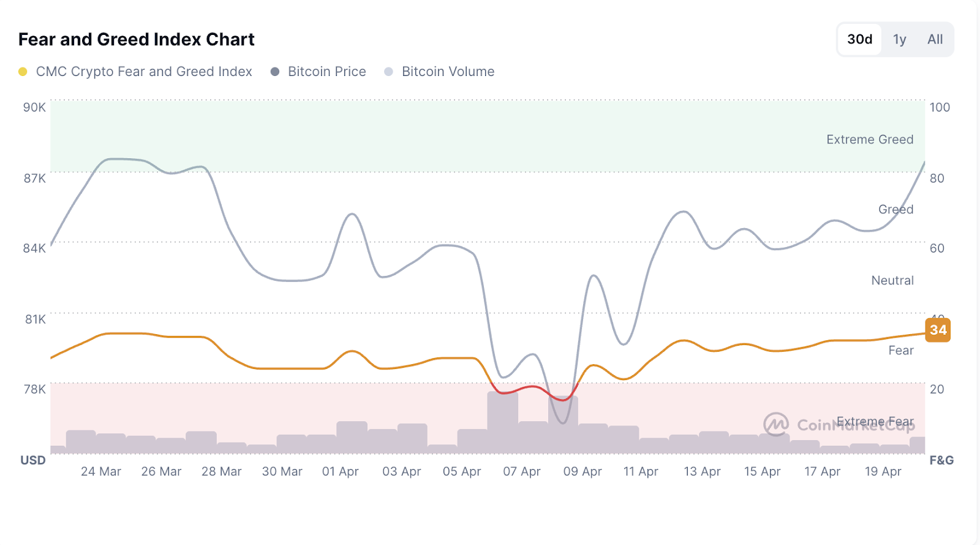Click the orange 34 current value badge
Image resolution: width=980 pixels, height=545 pixels.
[938, 330]
